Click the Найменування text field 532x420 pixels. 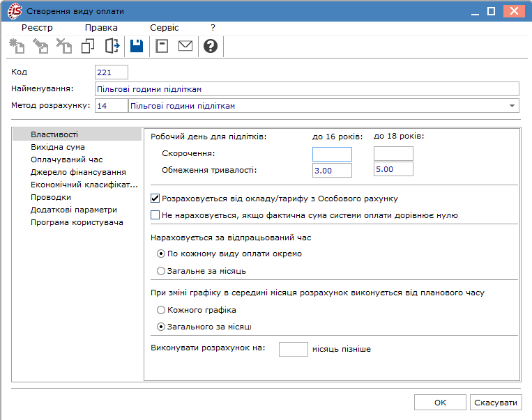(307, 89)
